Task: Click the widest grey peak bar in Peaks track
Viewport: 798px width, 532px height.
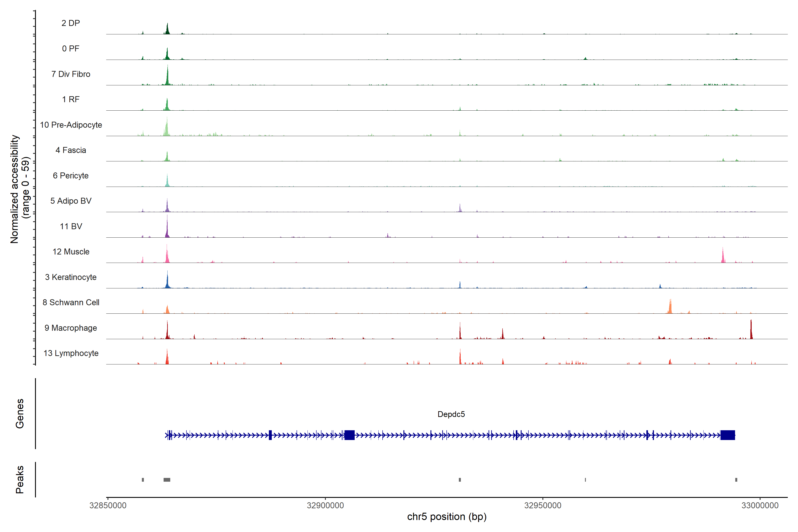Action: coord(167,480)
